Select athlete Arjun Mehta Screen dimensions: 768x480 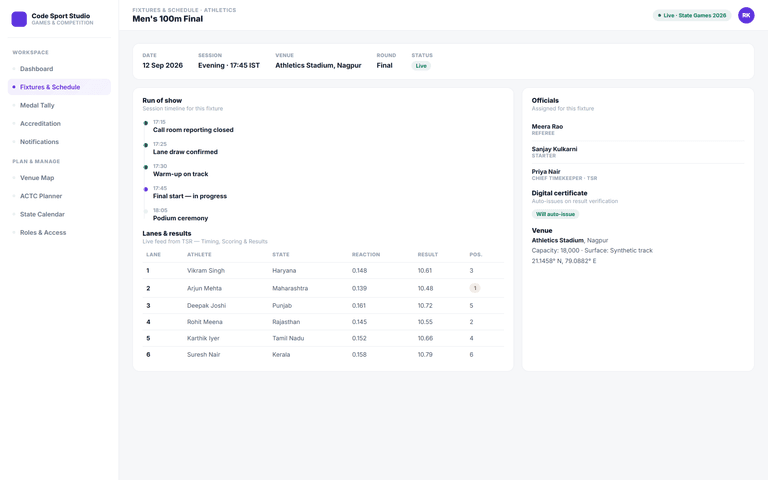204,288
